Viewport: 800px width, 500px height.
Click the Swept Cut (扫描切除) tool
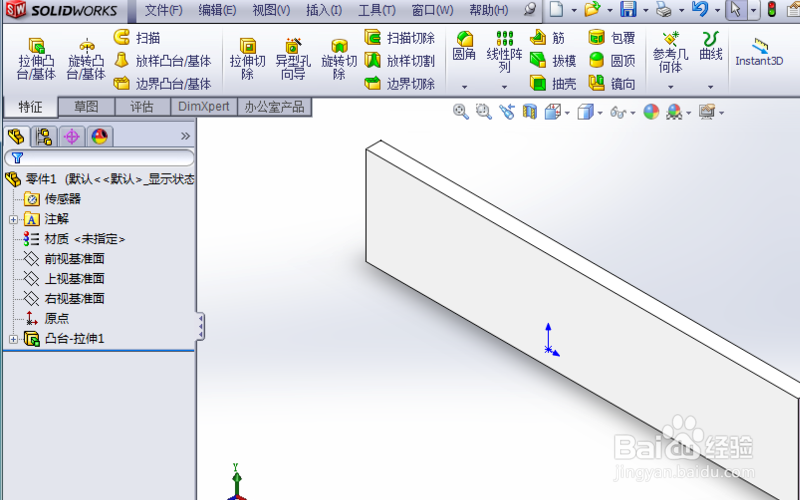(x=399, y=37)
